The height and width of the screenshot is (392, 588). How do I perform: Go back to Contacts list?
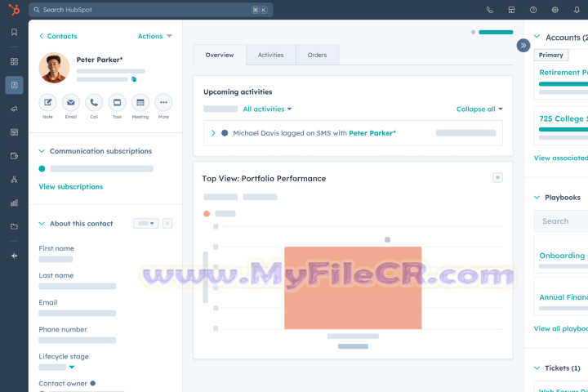58,36
